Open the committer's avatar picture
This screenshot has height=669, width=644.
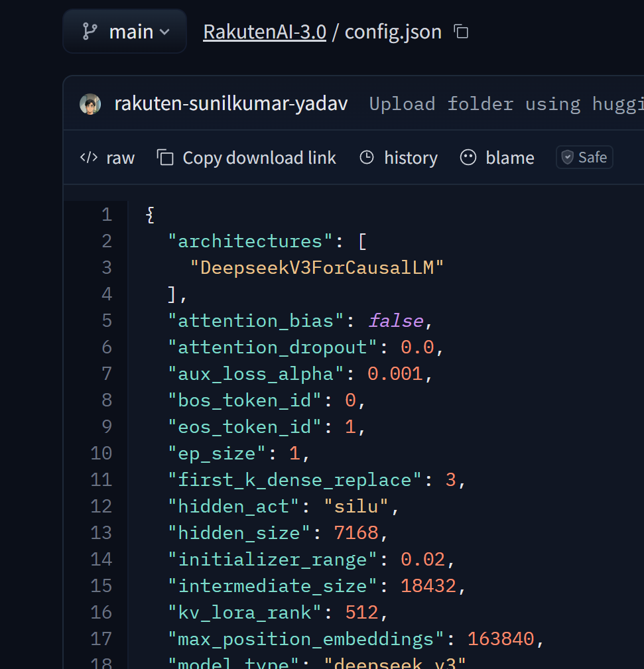91,104
